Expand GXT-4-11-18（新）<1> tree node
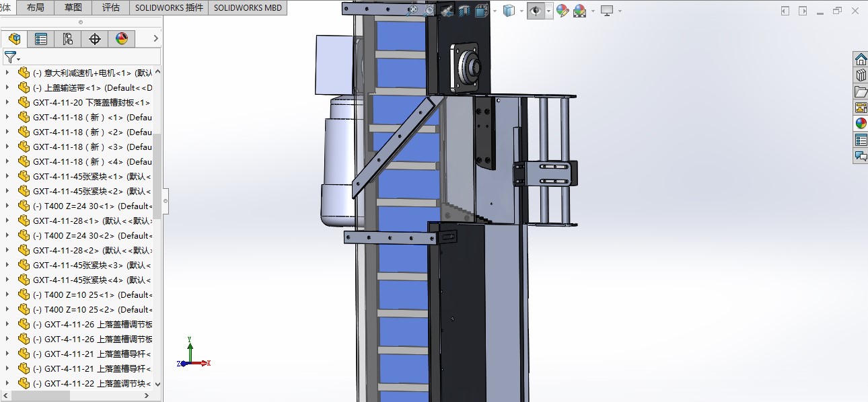Viewport: 868px width, 402px height. [x=7, y=117]
